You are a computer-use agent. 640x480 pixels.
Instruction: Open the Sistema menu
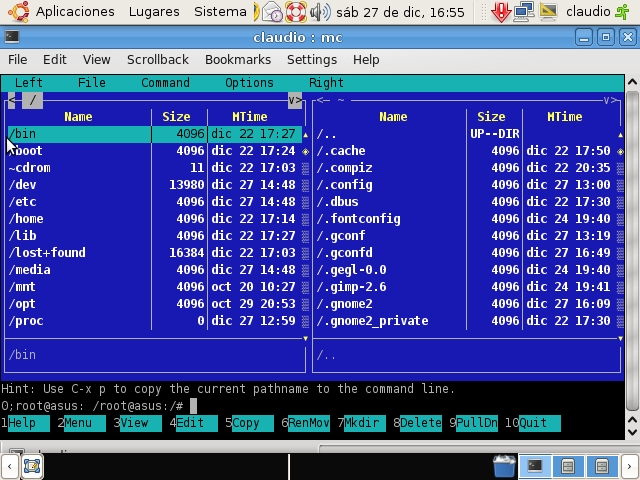point(220,11)
